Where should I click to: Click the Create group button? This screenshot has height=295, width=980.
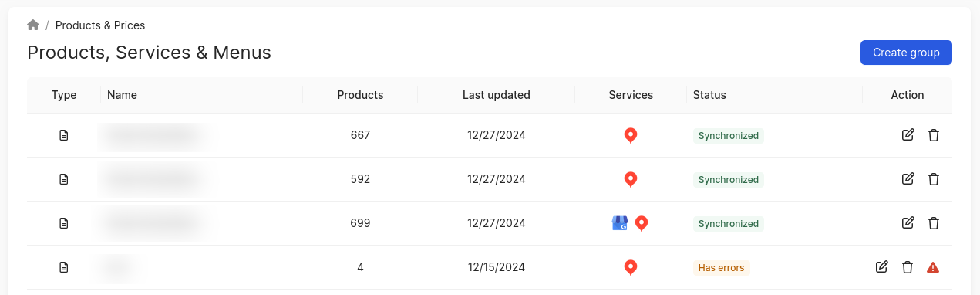pos(906,53)
